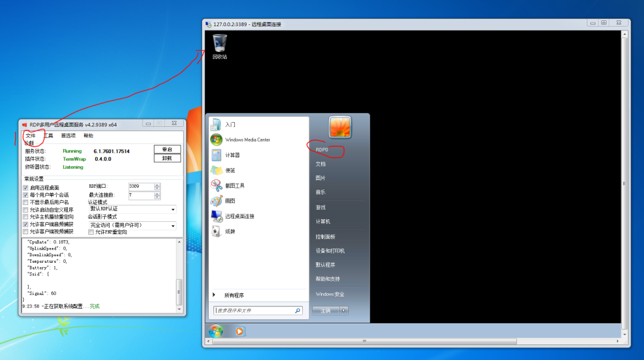Click the 卸载 uninstall button
Screen dimensions: 644x360
tap(167, 158)
